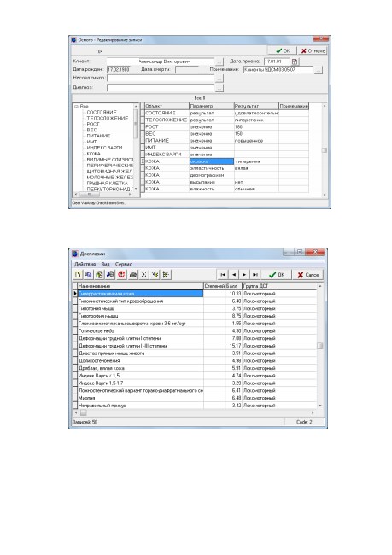Open the Действия menu
The width and height of the screenshot is (392, 555).
pyautogui.click(x=85, y=264)
